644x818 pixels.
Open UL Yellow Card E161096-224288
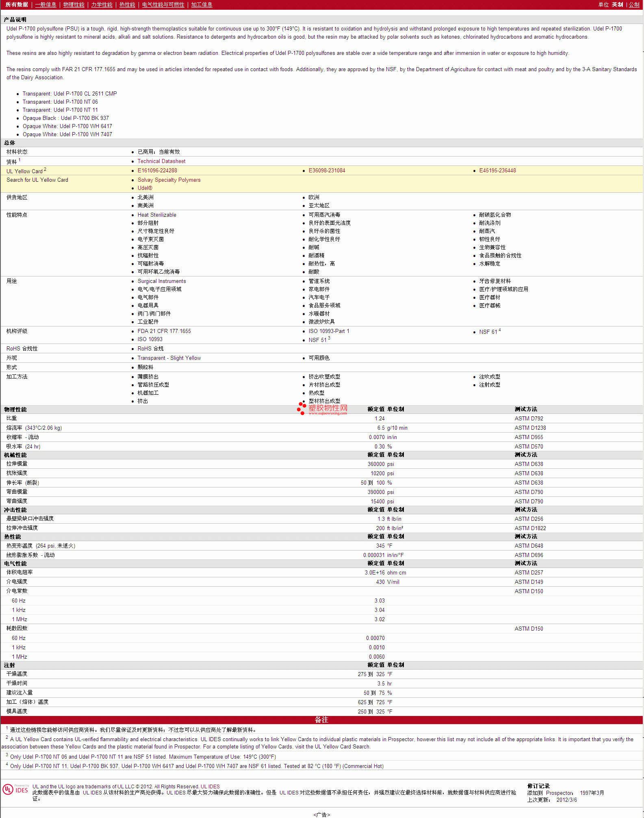(157, 171)
